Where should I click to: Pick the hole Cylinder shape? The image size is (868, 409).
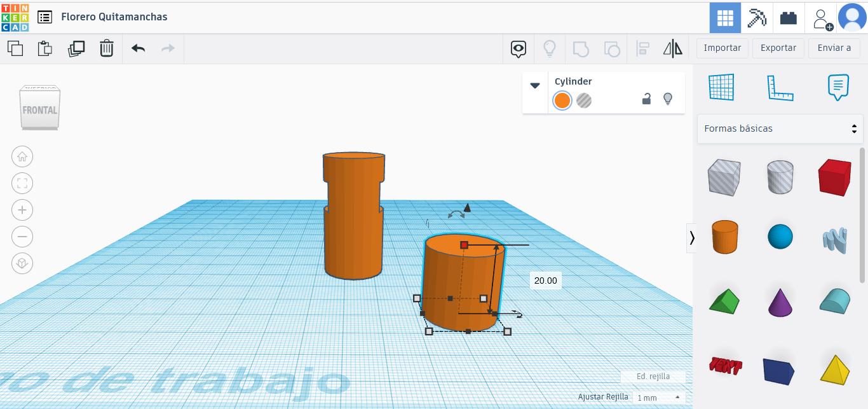point(780,177)
